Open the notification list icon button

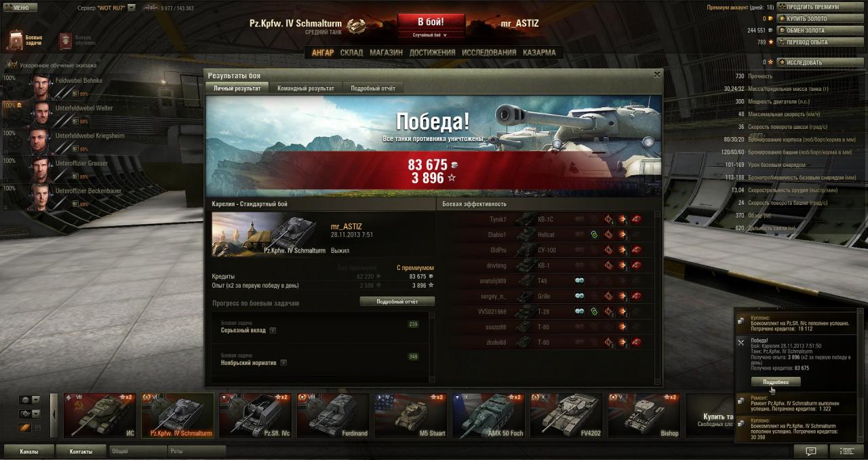coord(846,451)
